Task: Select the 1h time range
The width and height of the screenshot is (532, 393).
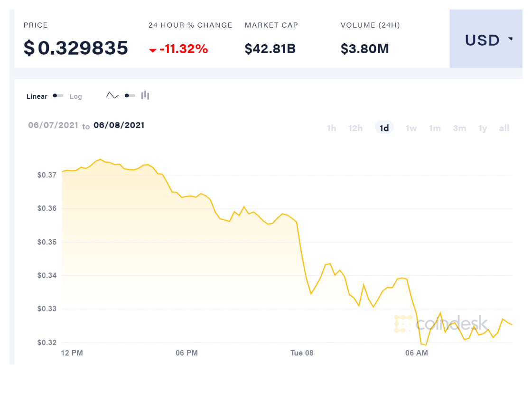Action: tap(332, 128)
